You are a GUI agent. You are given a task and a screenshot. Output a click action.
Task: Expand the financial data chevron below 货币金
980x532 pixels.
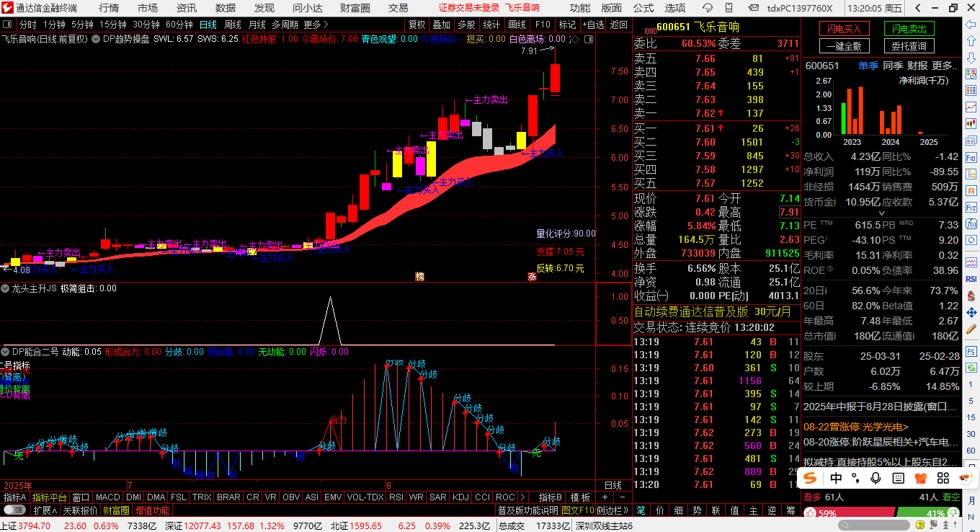(x=881, y=213)
